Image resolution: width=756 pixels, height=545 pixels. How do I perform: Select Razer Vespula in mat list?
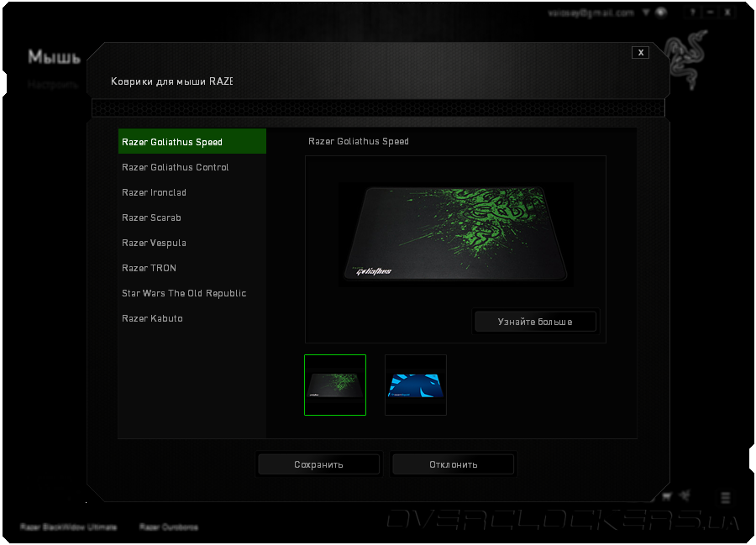(x=192, y=243)
